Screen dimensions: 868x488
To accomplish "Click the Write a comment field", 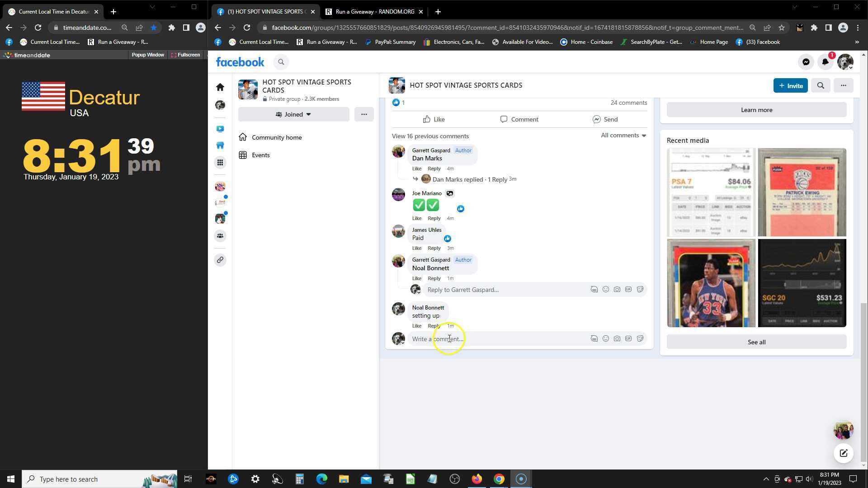I will coord(497,339).
